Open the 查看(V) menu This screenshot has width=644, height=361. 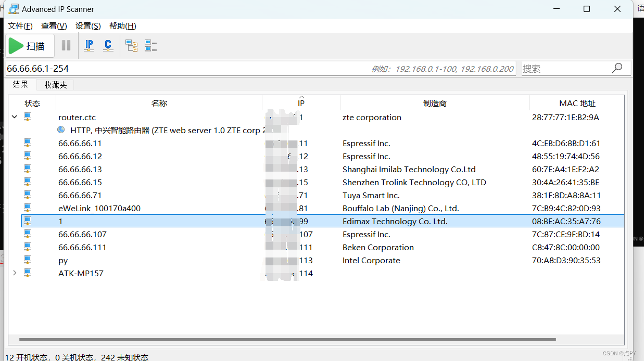[x=54, y=26]
